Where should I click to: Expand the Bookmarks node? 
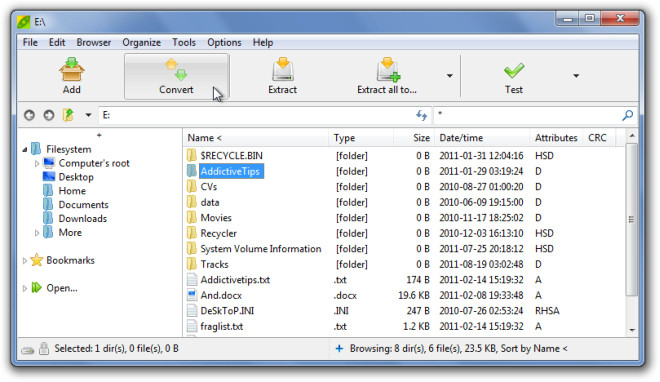click(24, 260)
